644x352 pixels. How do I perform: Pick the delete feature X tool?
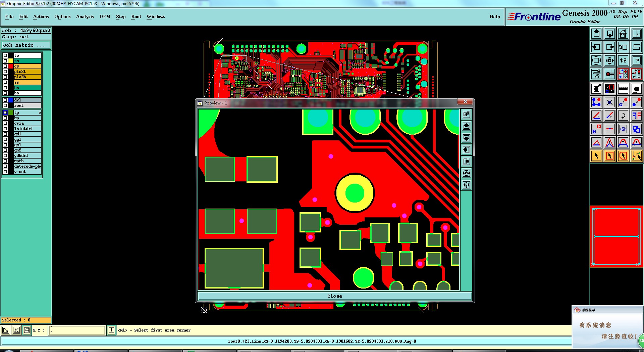[x=610, y=102]
